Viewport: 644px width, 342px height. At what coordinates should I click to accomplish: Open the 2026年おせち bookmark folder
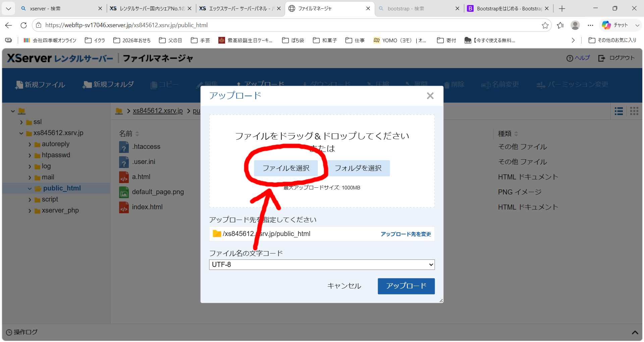(132, 40)
